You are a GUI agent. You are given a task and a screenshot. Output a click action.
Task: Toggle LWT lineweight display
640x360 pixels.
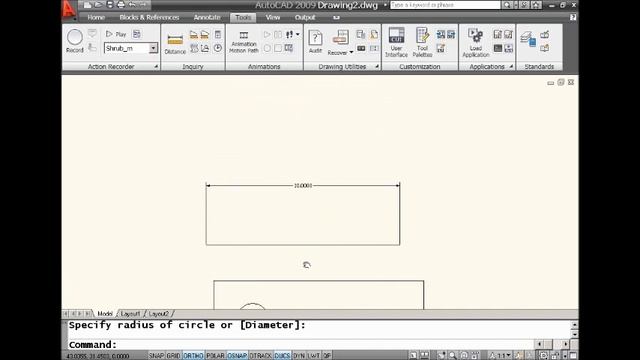tap(314, 356)
